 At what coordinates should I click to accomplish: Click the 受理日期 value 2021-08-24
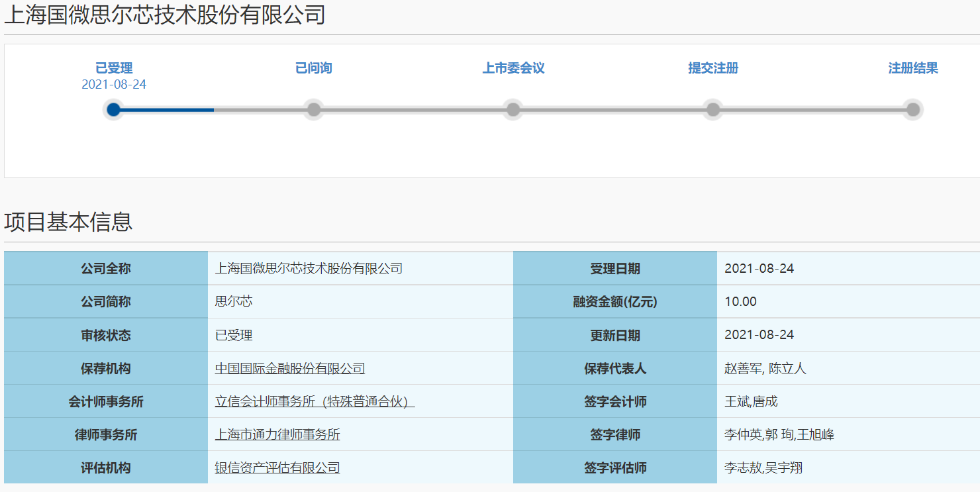click(x=759, y=268)
